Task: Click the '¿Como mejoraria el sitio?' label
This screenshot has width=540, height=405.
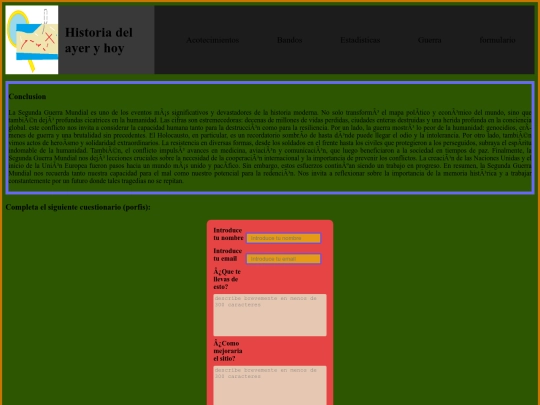Action: click(228, 351)
